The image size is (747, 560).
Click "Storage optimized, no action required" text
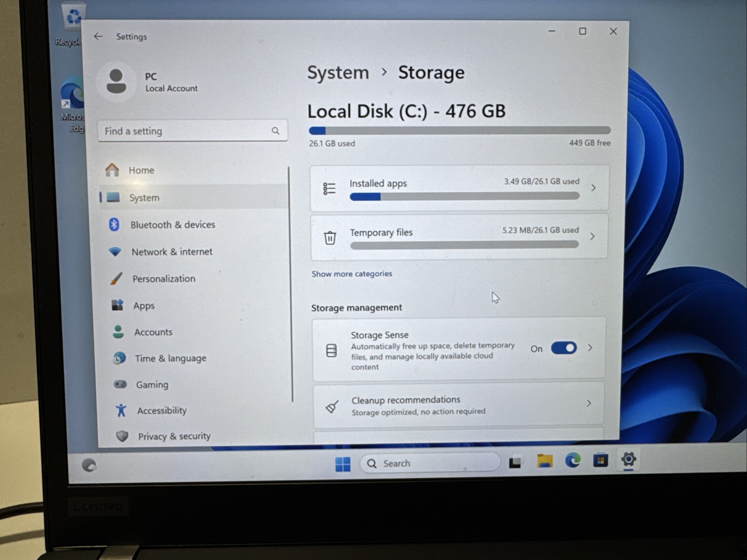coord(418,412)
